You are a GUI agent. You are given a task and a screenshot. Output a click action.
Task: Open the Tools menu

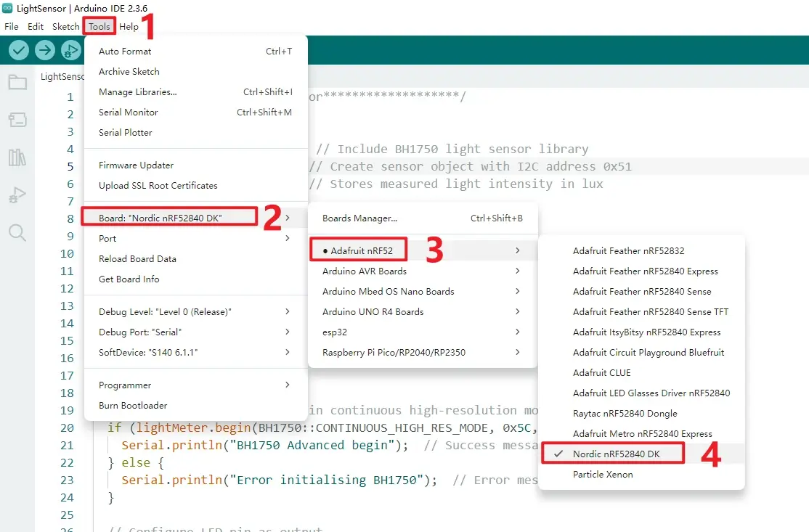[x=99, y=26]
